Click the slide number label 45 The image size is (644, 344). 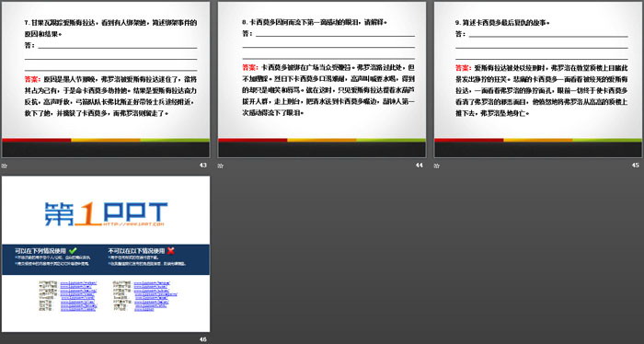tap(636, 165)
